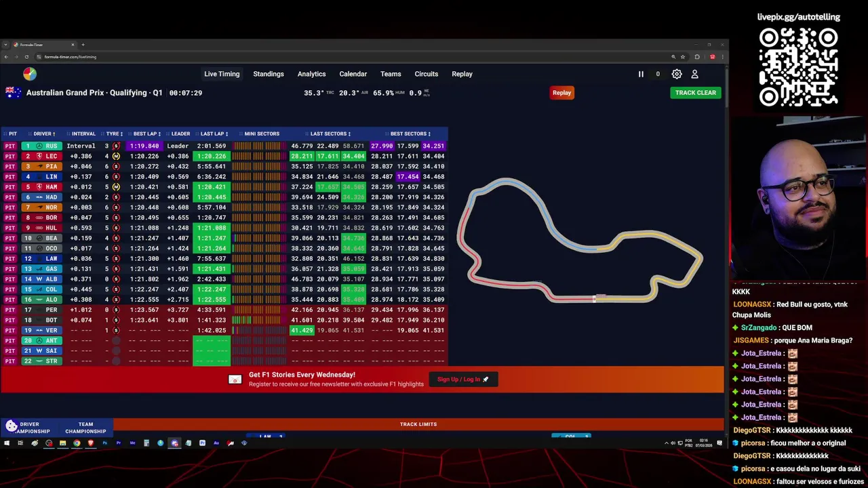The height and width of the screenshot is (488, 868).
Task: Open the Analytics page
Action: 312,74
